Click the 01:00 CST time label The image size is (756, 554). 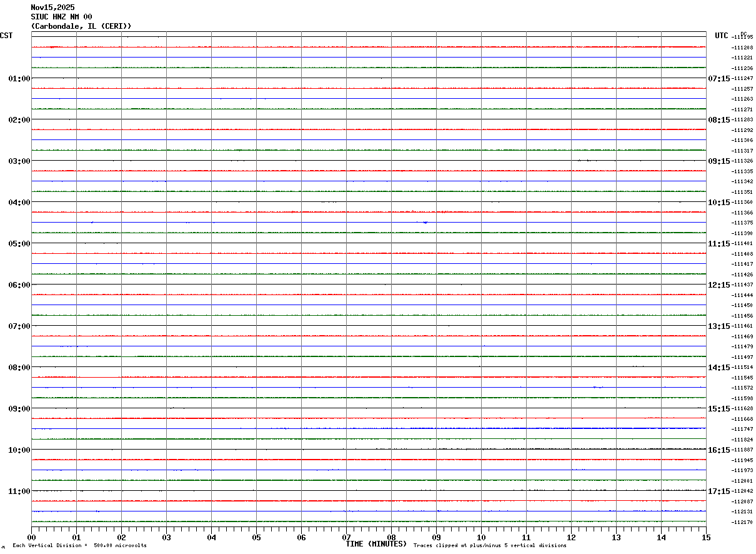tap(19, 79)
